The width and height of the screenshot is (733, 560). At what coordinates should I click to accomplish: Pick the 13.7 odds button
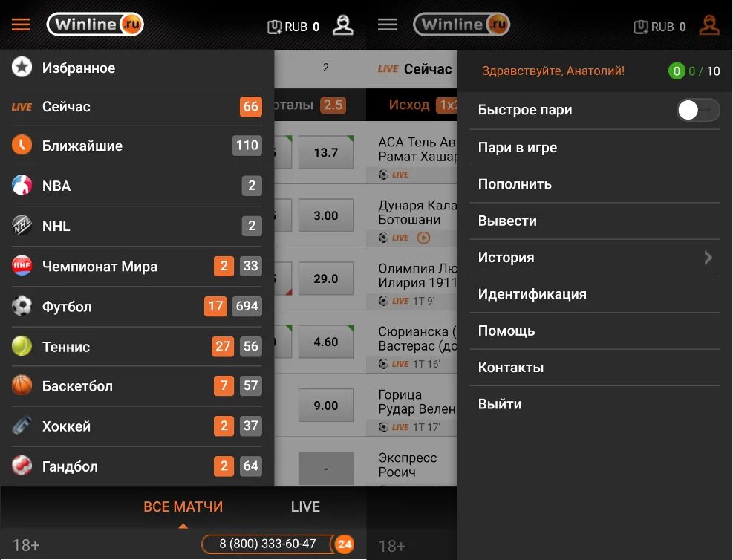click(x=326, y=152)
